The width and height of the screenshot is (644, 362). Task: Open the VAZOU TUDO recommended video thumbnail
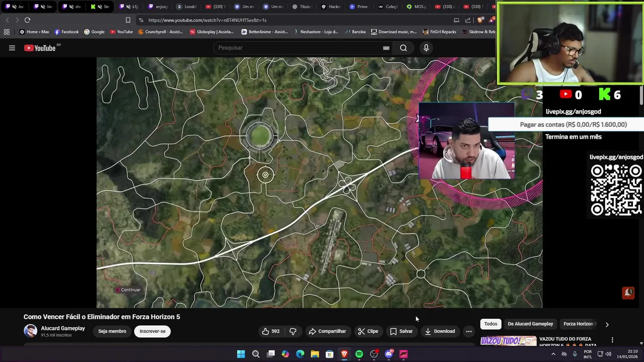coord(508,341)
